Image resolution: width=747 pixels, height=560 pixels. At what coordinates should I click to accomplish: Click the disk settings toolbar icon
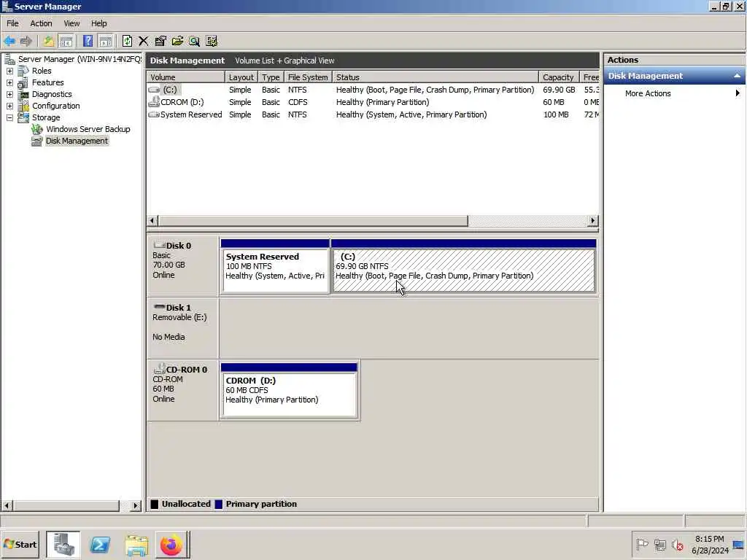pos(212,41)
